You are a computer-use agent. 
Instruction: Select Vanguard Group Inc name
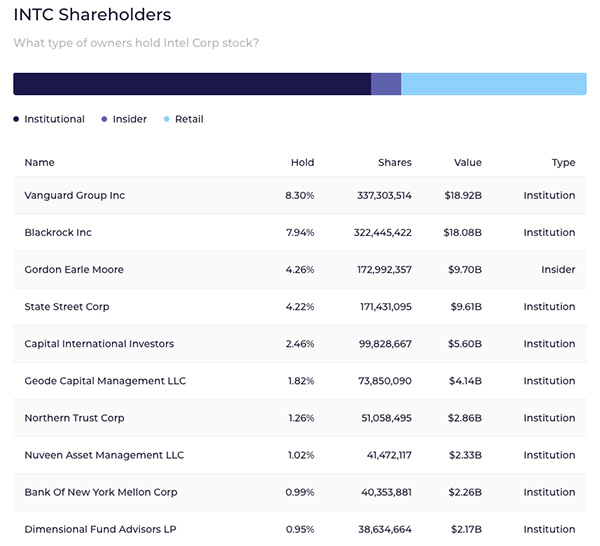click(75, 196)
